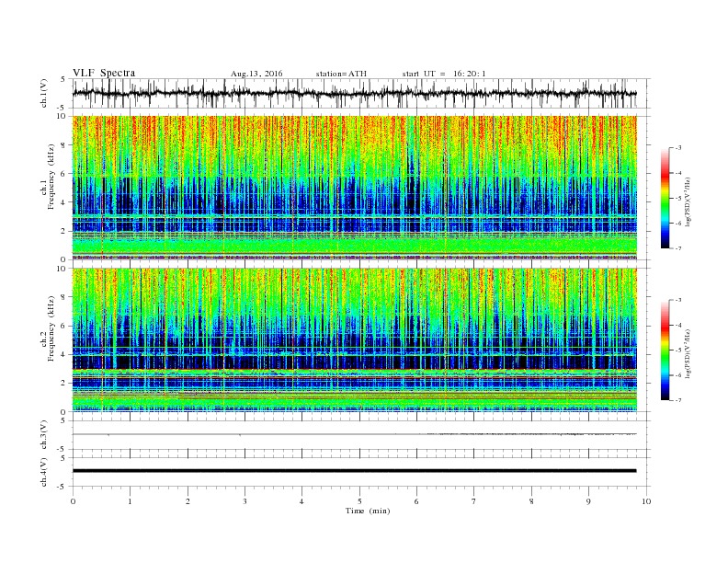Click the ch.1 'Frequency (kHz)' axis label
Screen dimensions: 728x563
coord(51,177)
